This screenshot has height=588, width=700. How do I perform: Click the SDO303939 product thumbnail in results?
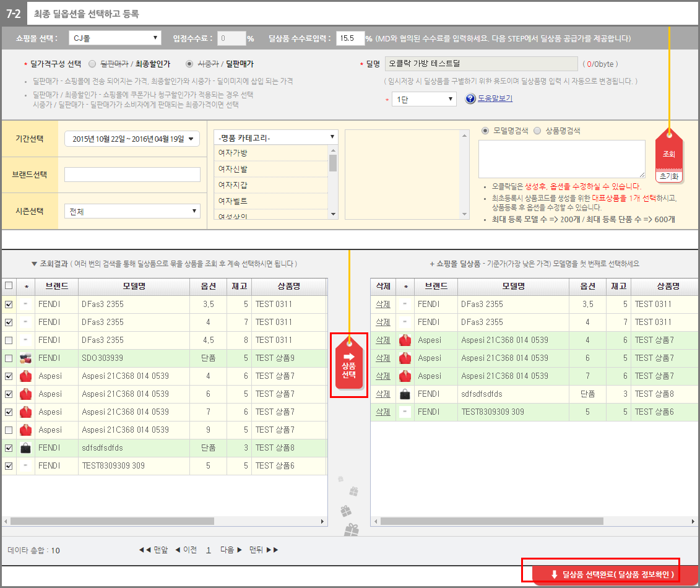pyautogui.click(x=26, y=358)
